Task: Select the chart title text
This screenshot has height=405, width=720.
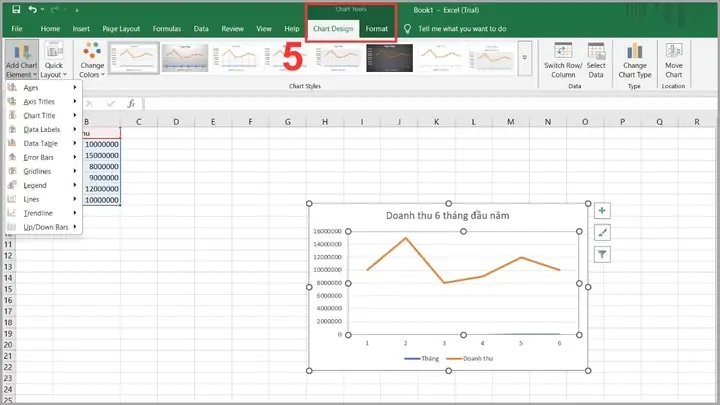Action: click(447, 215)
